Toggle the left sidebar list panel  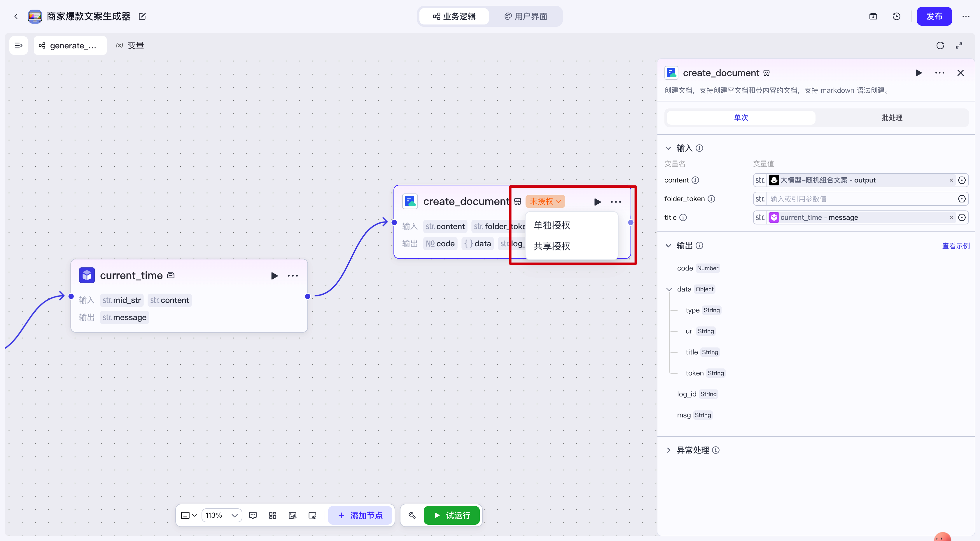click(18, 46)
